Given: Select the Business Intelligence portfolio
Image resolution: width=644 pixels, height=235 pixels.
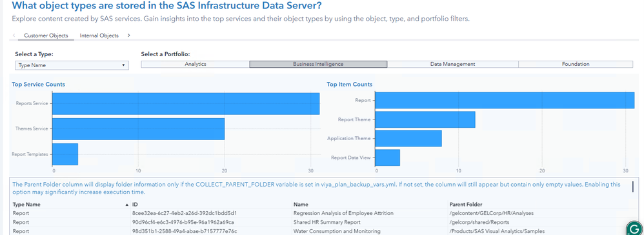Looking at the screenshot, I should [318, 64].
